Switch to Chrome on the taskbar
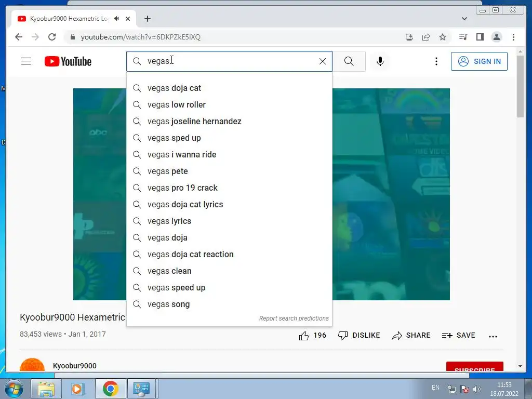 pos(111,389)
